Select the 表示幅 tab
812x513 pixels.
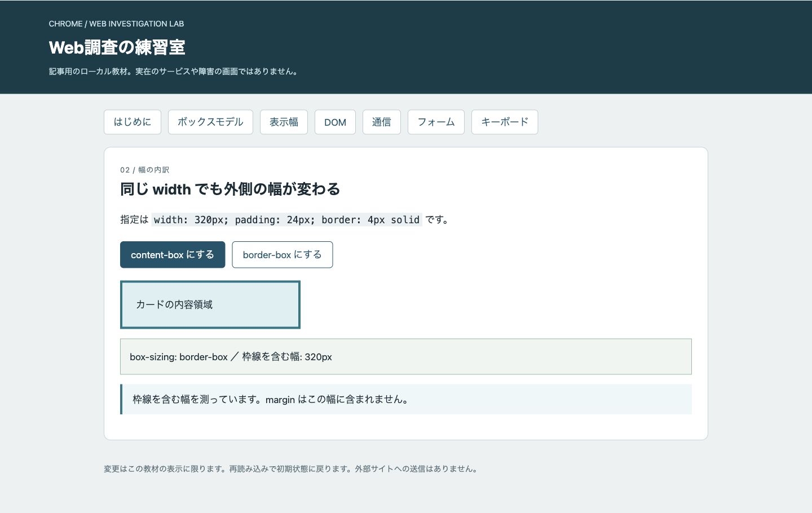[284, 122]
